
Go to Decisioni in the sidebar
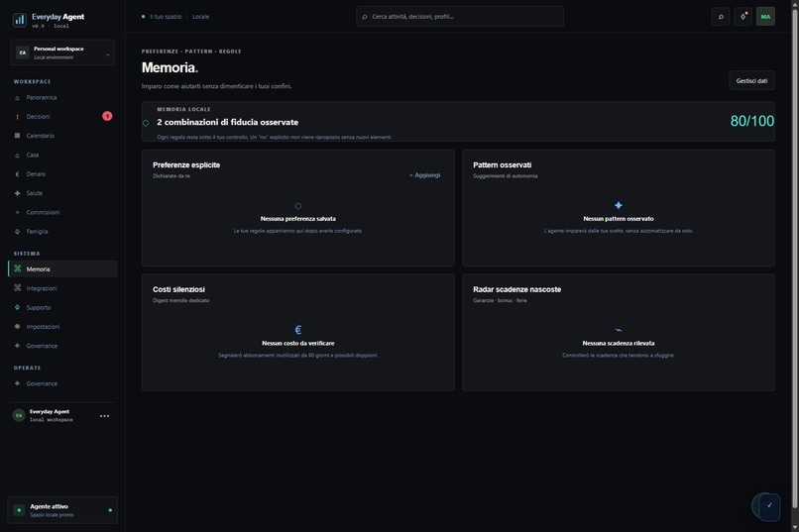62,117
